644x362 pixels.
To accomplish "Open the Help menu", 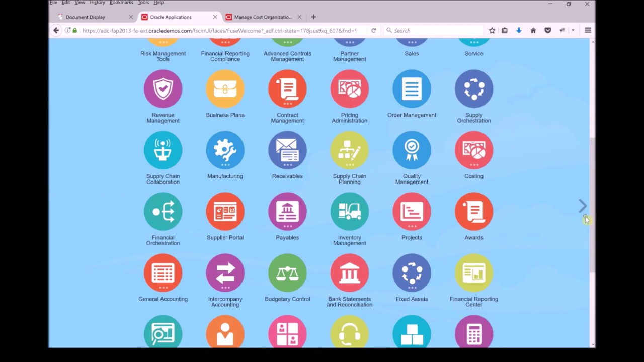I will 158,3.
